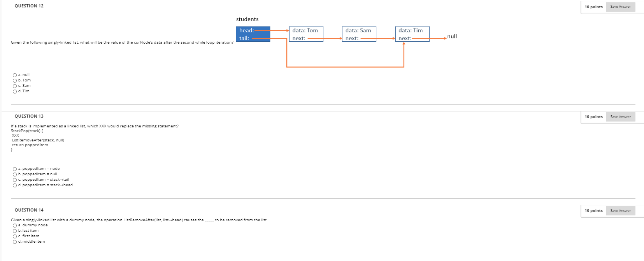Save the answer for Question 12
This screenshot has width=644, height=261.
(620, 7)
